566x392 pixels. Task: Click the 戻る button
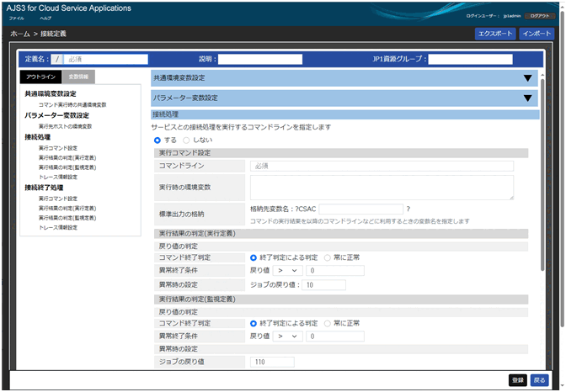(540, 380)
